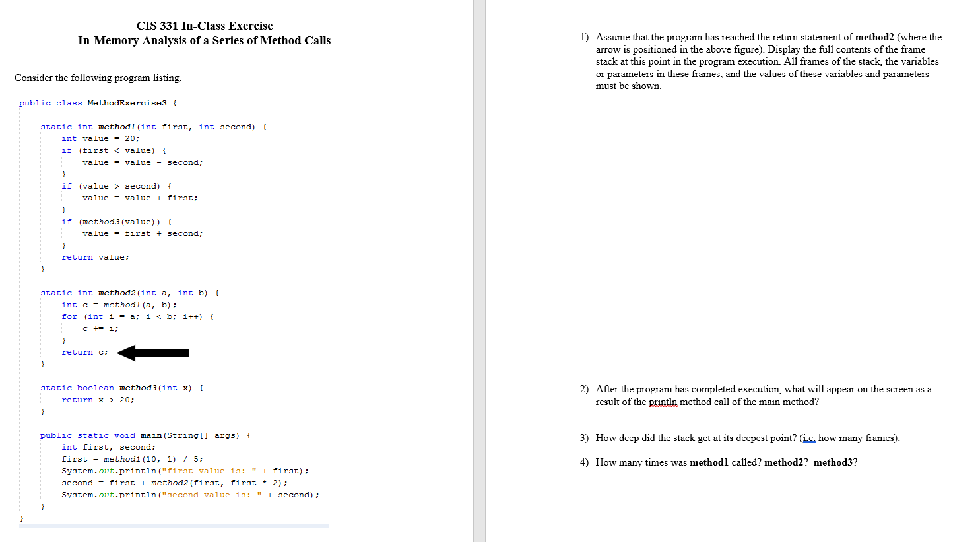Click the bold 'method3?' in question 4
The height and width of the screenshot is (542, 980).
(835, 462)
